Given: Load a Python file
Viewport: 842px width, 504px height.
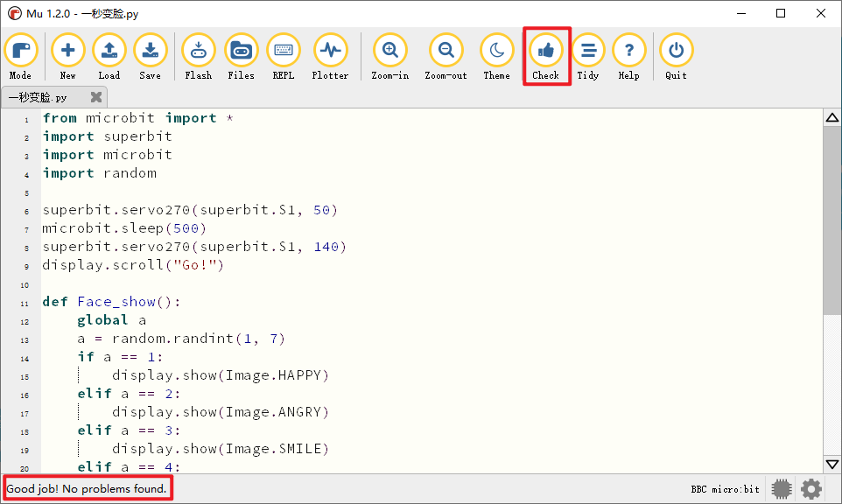Looking at the screenshot, I should point(109,57).
